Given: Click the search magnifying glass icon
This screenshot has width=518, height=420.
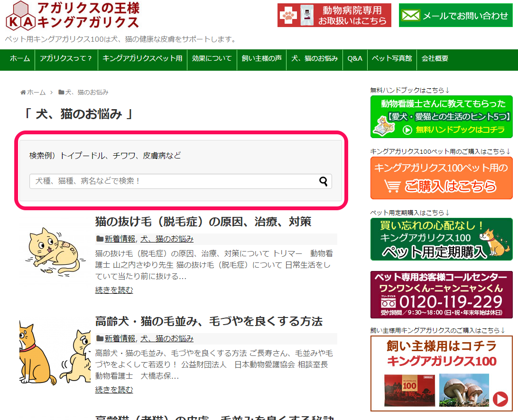Looking at the screenshot, I should click(324, 181).
